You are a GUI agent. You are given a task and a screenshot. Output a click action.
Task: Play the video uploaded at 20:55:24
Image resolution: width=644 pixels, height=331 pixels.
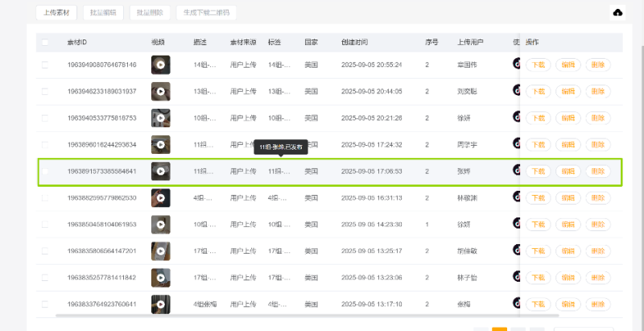click(161, 64)
